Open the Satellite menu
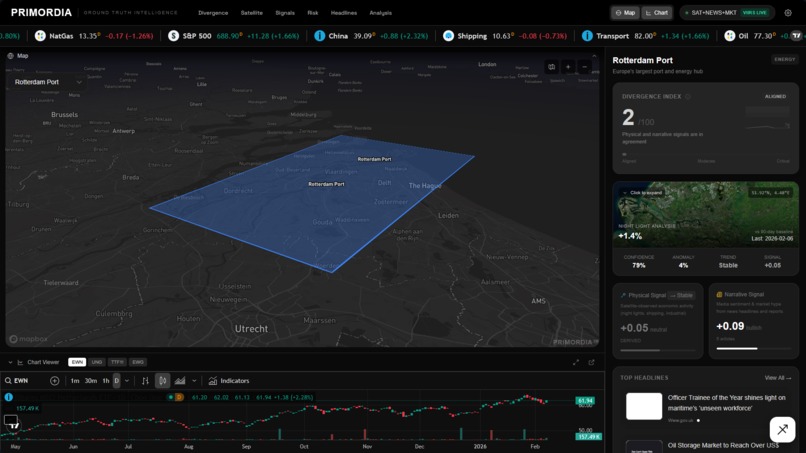Viewport: 806px width, 453px height. 251,13
